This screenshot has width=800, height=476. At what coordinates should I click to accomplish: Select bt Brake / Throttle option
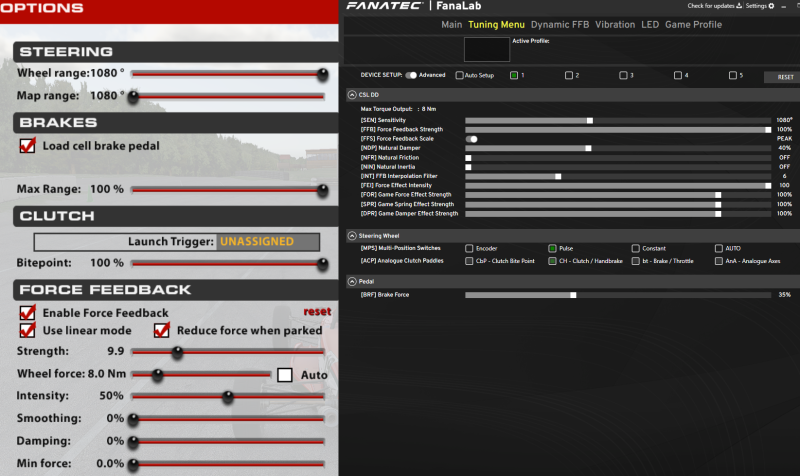pyautogui.click(x=635, y=261)
